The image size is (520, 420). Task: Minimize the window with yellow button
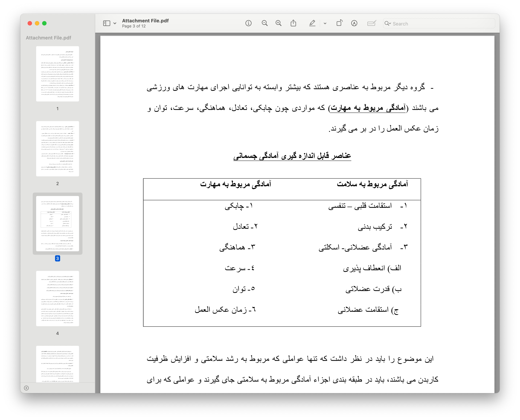click(37, 23)
